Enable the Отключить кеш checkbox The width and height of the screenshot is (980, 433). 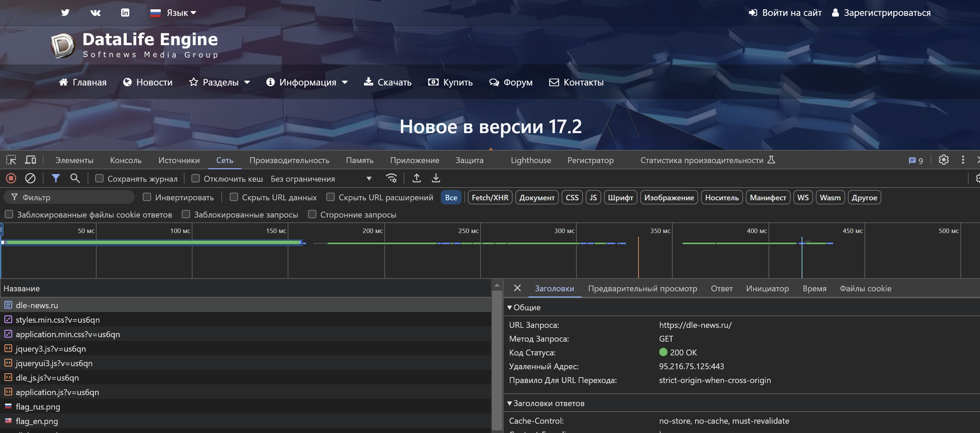196,178
